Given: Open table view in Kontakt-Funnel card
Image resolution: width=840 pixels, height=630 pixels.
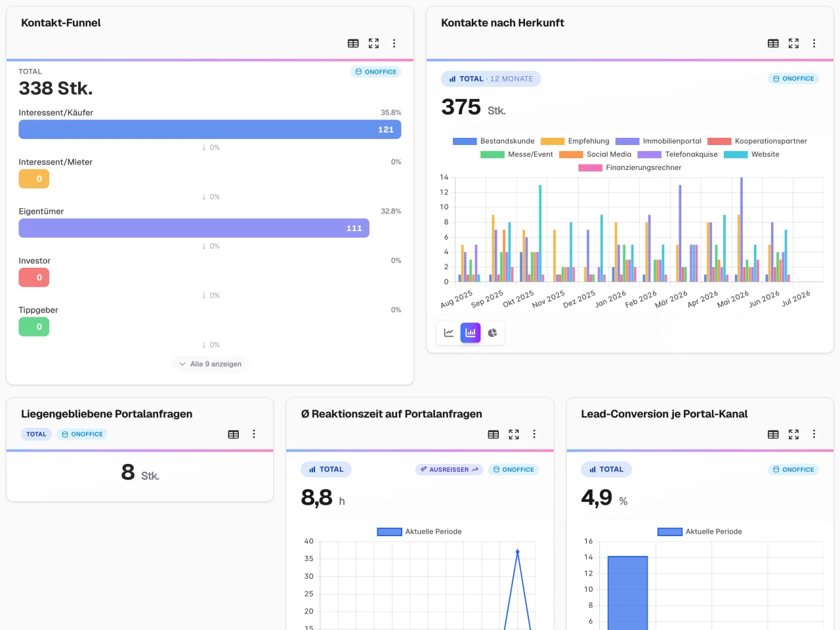Looking at the screenshot, I should tap(353, 43).
